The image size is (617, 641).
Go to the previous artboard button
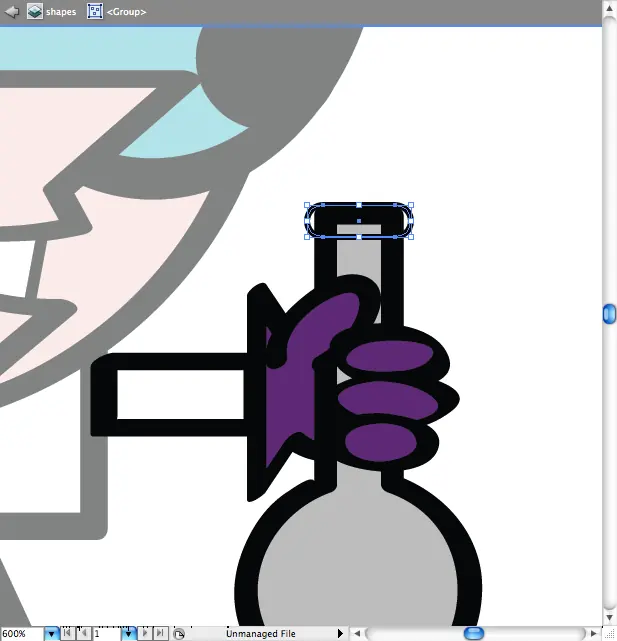click(x=84, y=634)
